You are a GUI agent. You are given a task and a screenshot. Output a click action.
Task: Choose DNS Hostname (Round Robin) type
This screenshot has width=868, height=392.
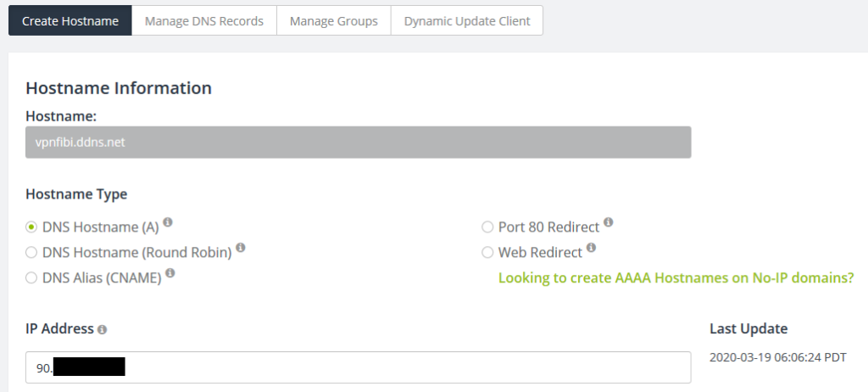pos(31,252)
